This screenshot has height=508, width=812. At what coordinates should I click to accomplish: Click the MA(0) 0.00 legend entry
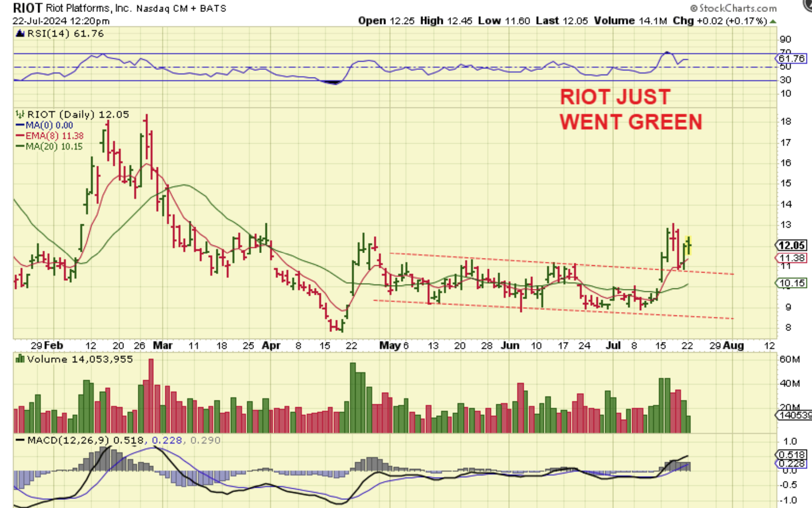point(49,125)
